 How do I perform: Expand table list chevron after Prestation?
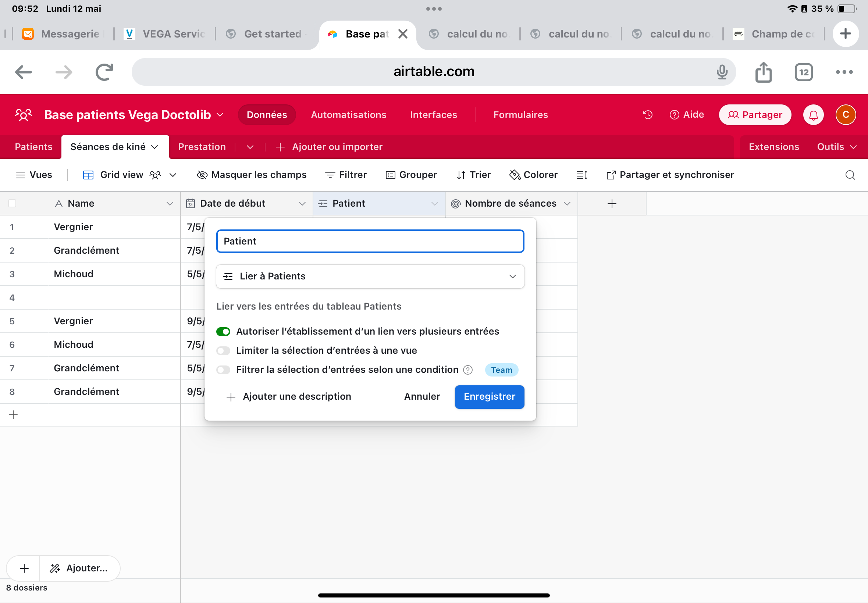pyautogui.click(x=250, y=147)
